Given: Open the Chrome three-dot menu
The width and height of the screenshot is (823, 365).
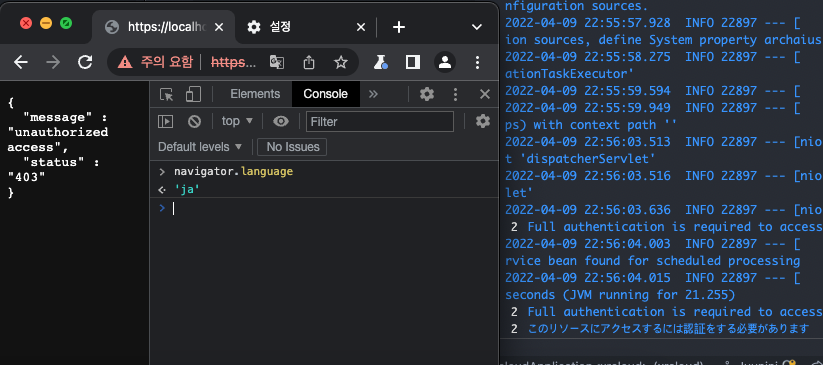Looking at the screenshot, I should (477, 62).
